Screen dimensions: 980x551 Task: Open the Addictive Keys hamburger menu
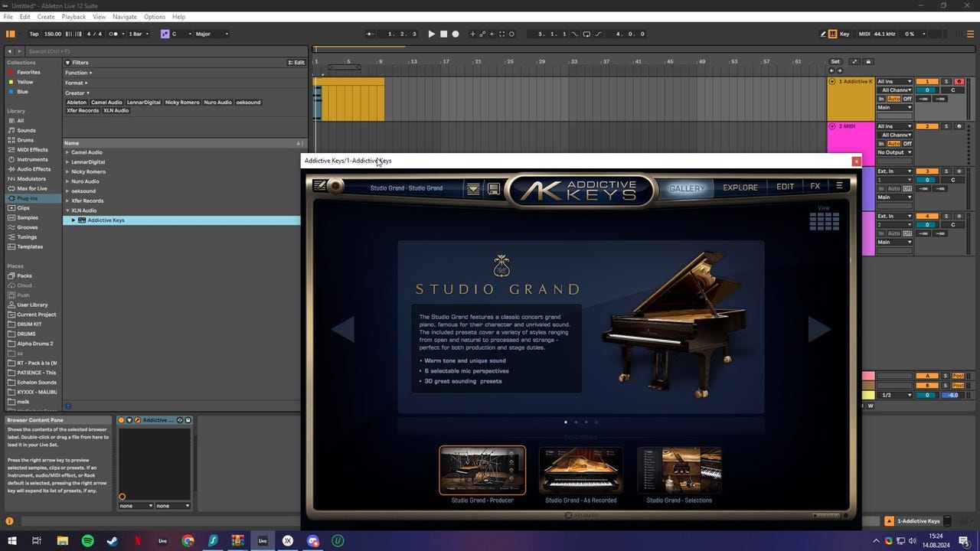839,186
